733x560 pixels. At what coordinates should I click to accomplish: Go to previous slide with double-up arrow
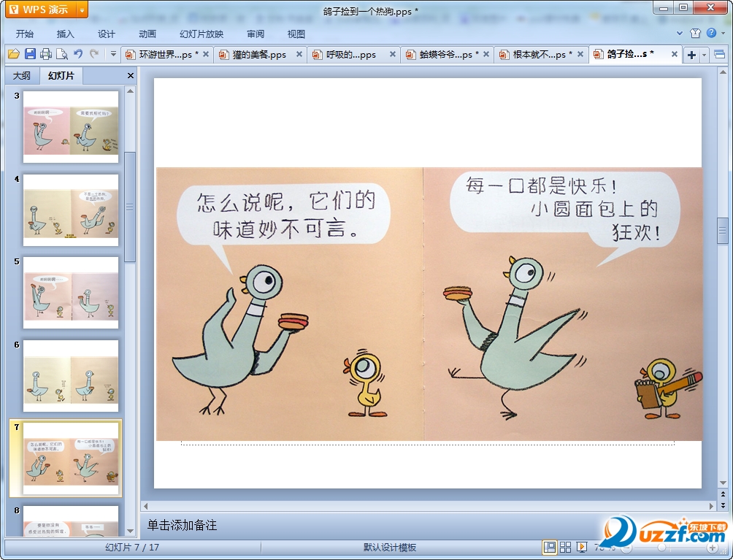pyautogui.click(x=723, y=494)
